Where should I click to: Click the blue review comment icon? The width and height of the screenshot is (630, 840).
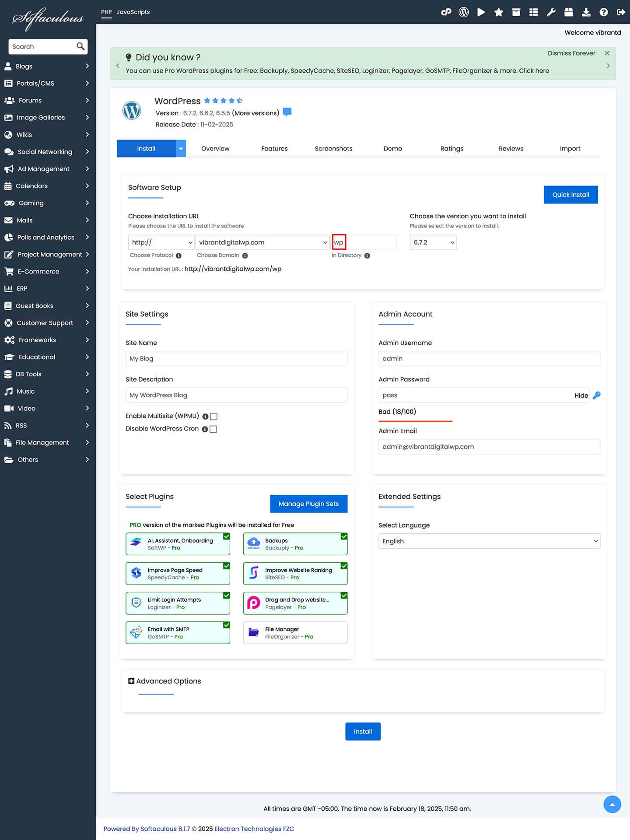(287, 112)
